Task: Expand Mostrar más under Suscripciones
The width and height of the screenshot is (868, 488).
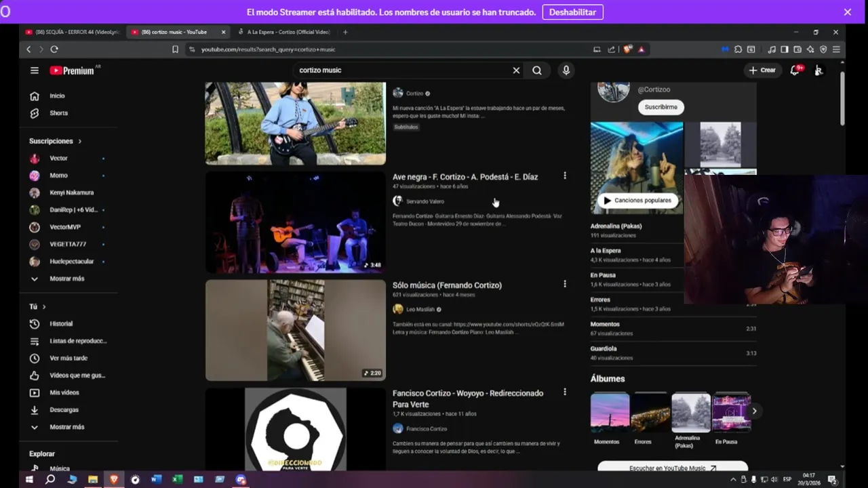Action: coord(66,279)
